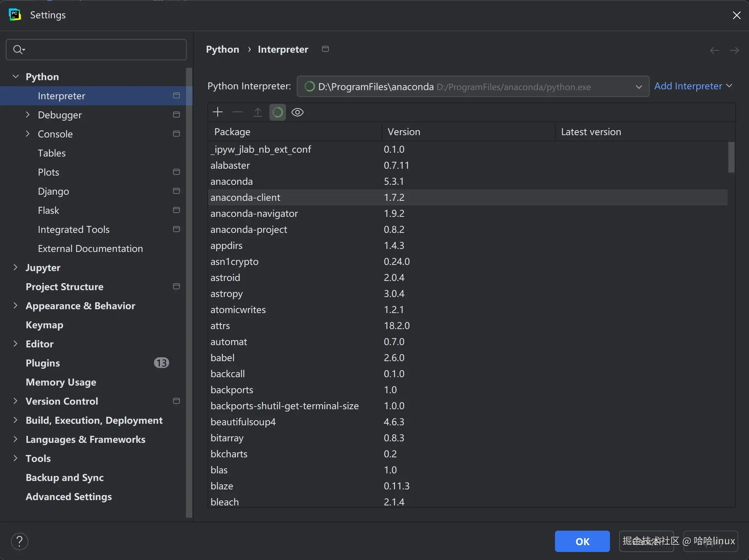The image size is (749, 560).
Task: Click the install package plus icon
Action: pyautogui.click(x=218, y=112)
